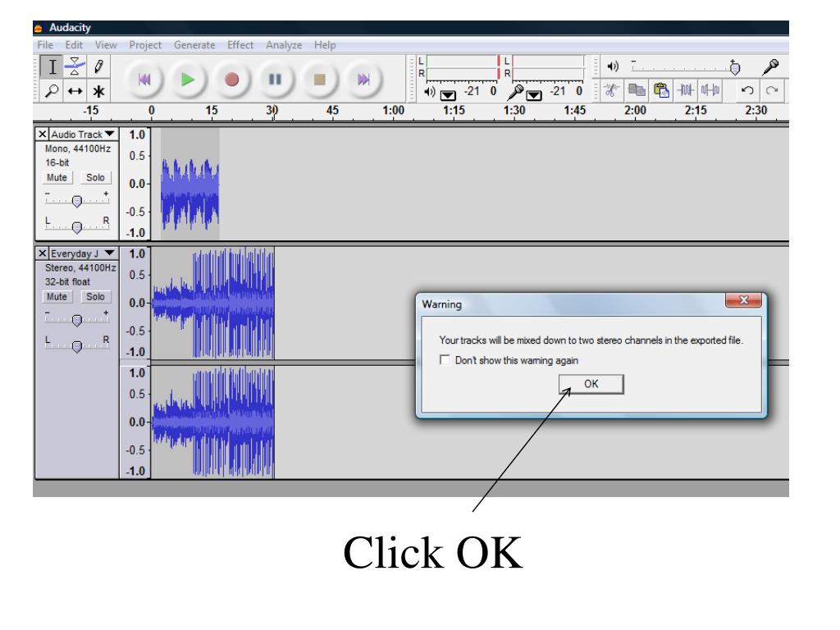Screen dimensions: 840x630
Task: Click Everyday J lower channel waveform
Action: pyautogui.click(x=213, y=422)
